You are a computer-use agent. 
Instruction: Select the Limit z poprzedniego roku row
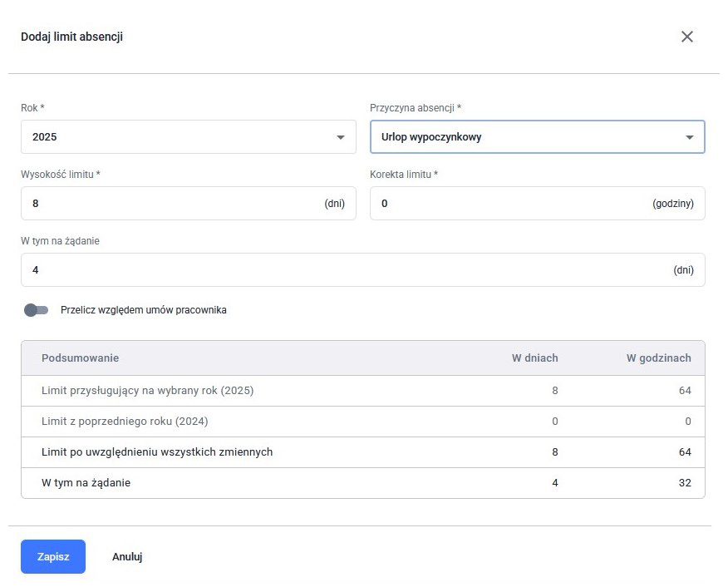362,422
